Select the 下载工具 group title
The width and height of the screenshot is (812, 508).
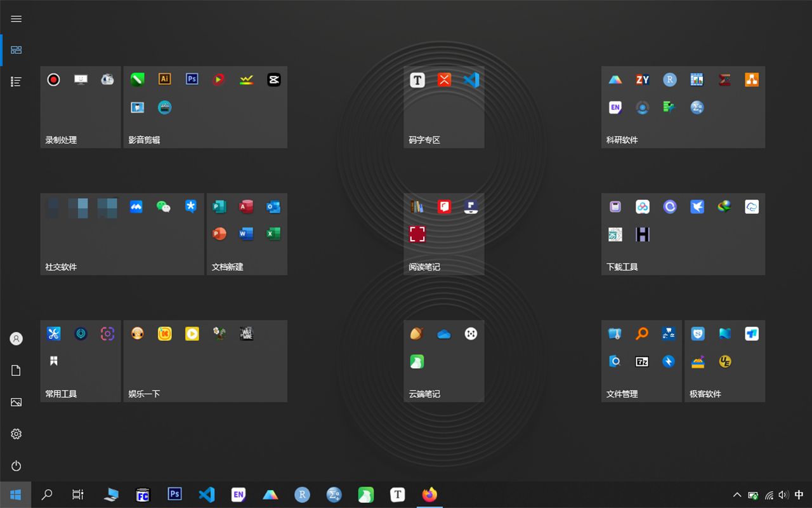tap(622, 267)
